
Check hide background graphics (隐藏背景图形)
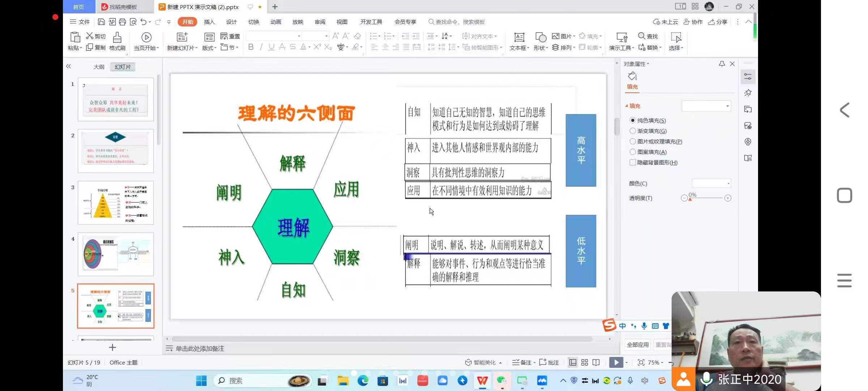point(633,163)
